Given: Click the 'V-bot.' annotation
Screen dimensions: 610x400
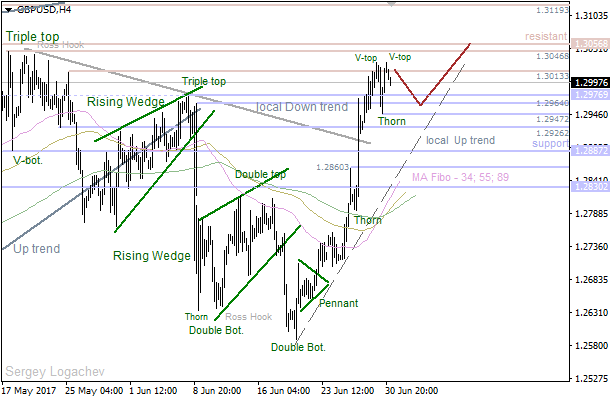Looking at the screenshot, I should 28,159.
